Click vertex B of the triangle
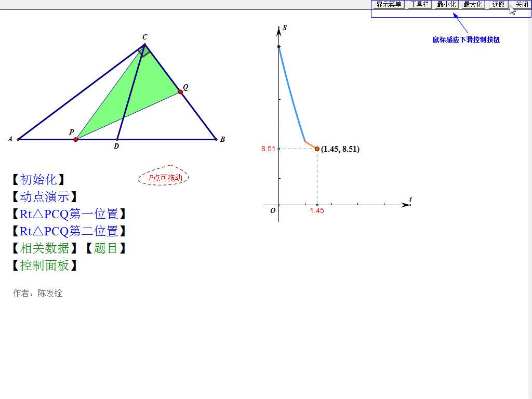 pyautogui.click(x=216, y=139)
